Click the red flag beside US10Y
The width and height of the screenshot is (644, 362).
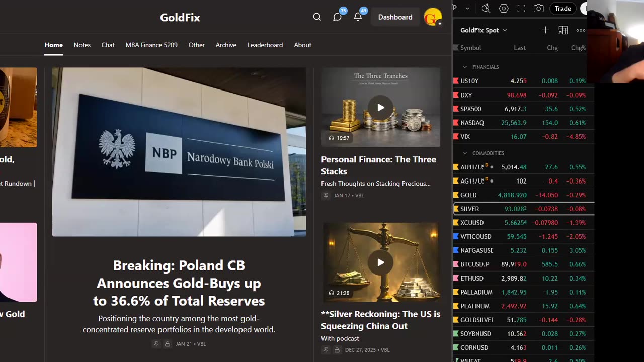tap(456, 81)
